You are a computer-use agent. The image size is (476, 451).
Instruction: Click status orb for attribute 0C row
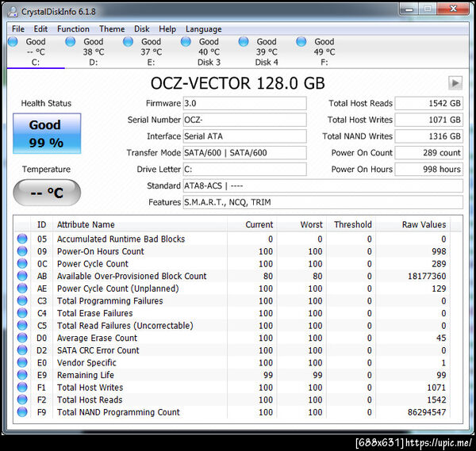pos(22,264)
